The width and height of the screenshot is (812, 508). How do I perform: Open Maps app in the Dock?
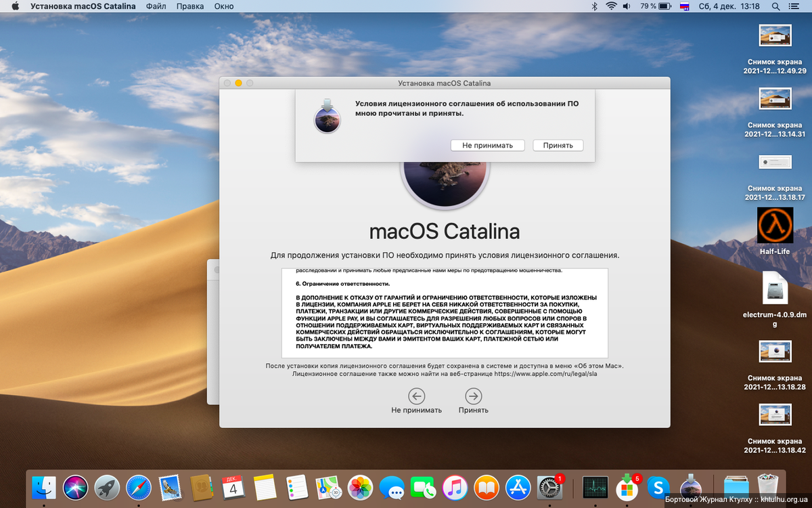pyautogui.click(x=329, y=486)
